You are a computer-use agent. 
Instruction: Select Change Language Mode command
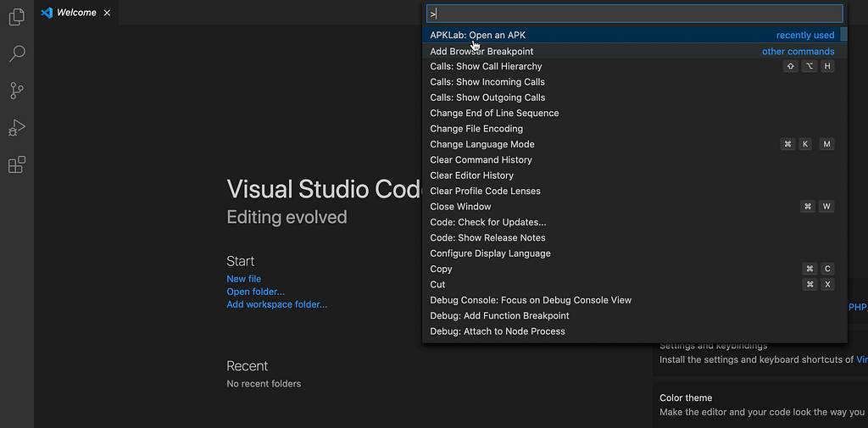coord(482,144)
